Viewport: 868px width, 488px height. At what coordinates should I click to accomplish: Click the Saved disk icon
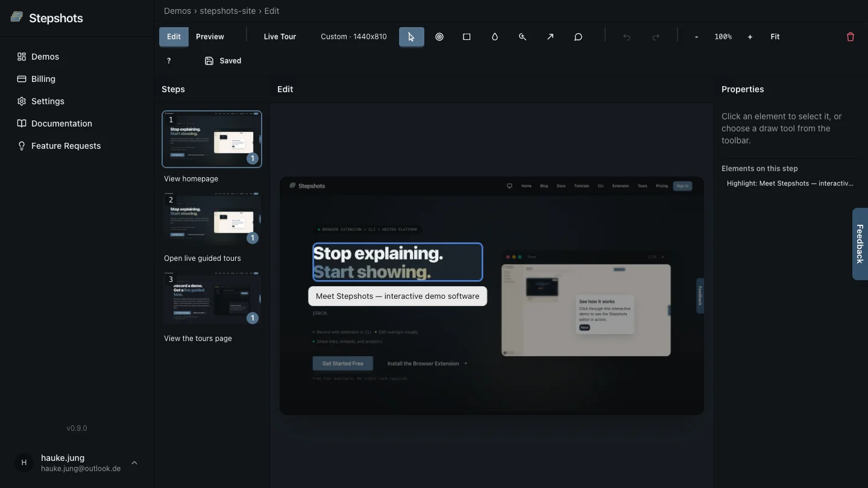click(209, 61)
